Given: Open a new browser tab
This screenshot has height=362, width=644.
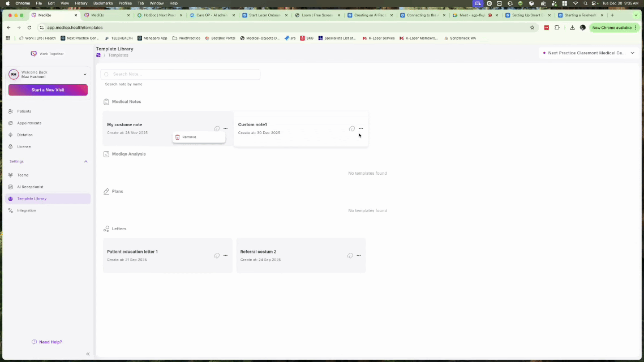Looking at the screenshot, I should point(612,15).
